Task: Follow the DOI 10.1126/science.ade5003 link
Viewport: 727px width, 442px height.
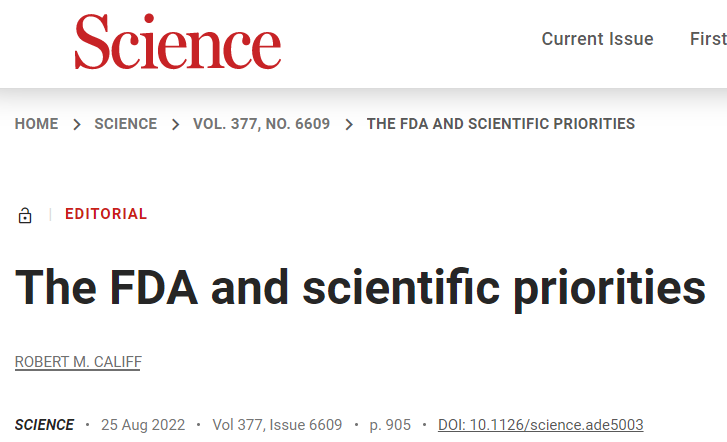Action: 540,425
